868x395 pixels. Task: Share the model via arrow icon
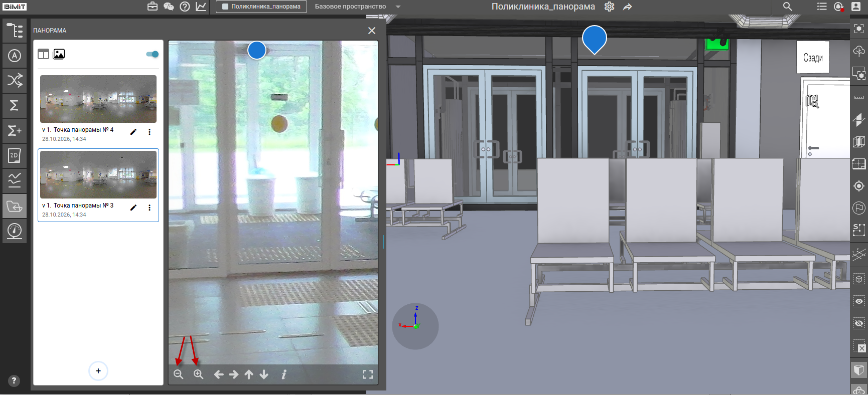627,7
